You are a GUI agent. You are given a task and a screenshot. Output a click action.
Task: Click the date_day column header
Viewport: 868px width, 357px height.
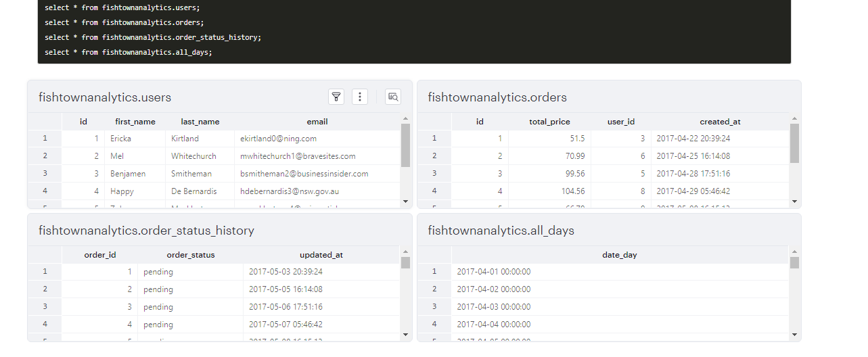click(620, 255)
